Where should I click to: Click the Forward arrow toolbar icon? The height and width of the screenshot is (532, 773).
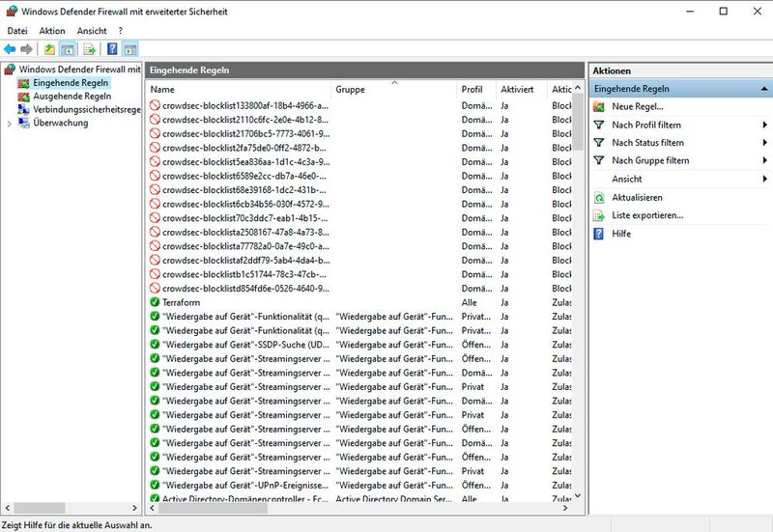tap(27, 49)
